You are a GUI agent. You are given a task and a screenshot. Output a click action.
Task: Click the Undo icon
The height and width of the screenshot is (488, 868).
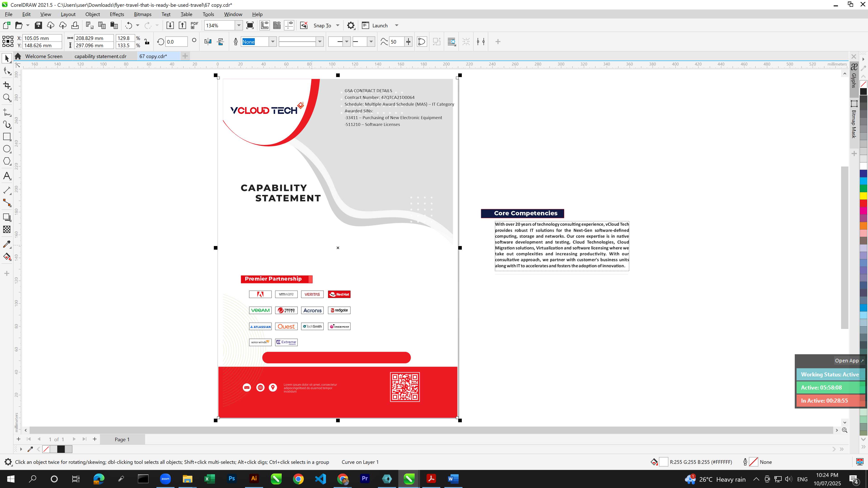click(x=128, y=26)
